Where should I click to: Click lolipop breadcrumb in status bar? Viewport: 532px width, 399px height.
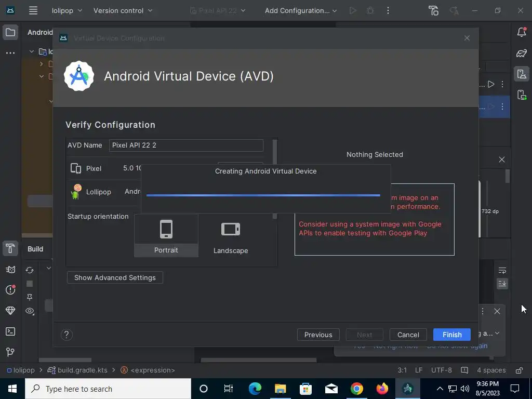click(21, 370)
